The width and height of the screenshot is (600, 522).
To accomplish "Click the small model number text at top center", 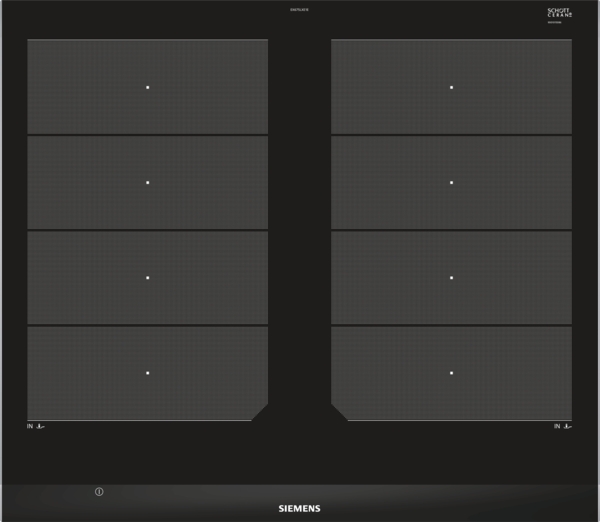I will [x=299, y=10].
